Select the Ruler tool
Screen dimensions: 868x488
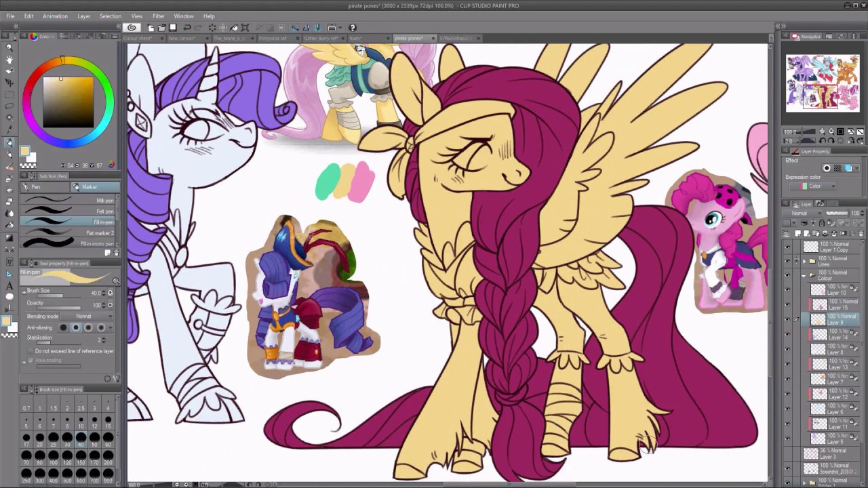point(9,274)
